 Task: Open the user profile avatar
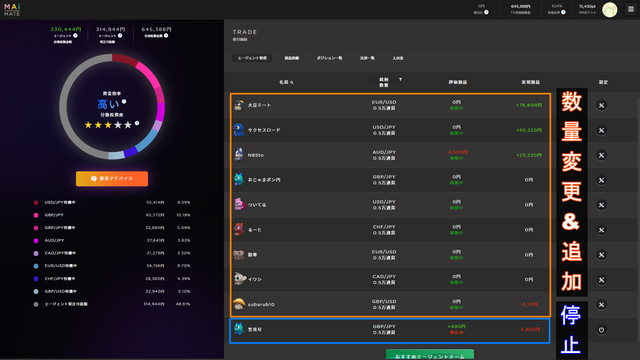coord(610,10)
